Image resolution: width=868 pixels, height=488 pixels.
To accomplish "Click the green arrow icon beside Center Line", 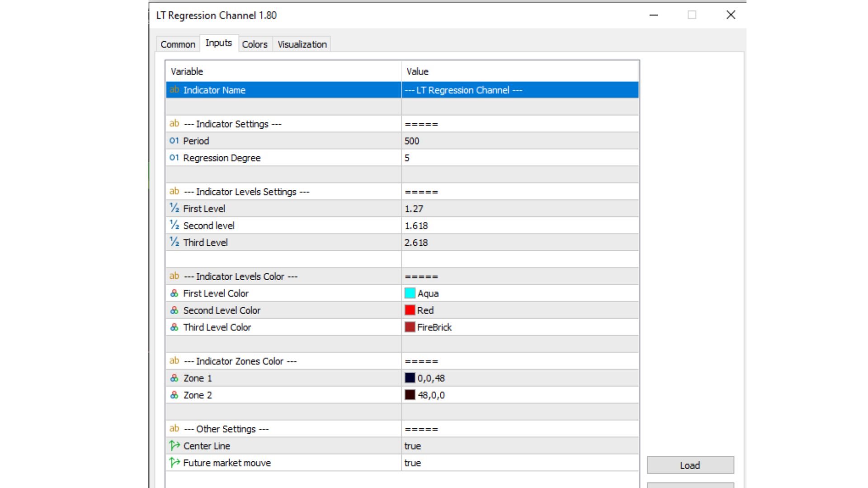I will (174, 446).
